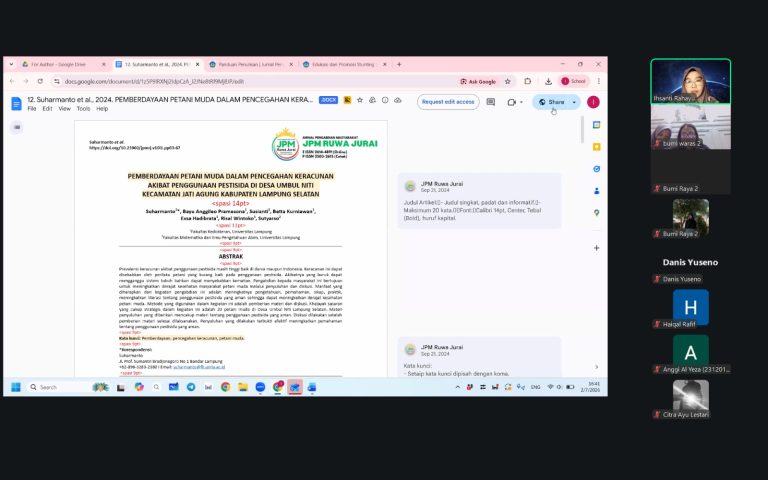Open a new browser tab
Image resolution: width=768 pixels, height=480 pixels.
click(x=399, y=64)
